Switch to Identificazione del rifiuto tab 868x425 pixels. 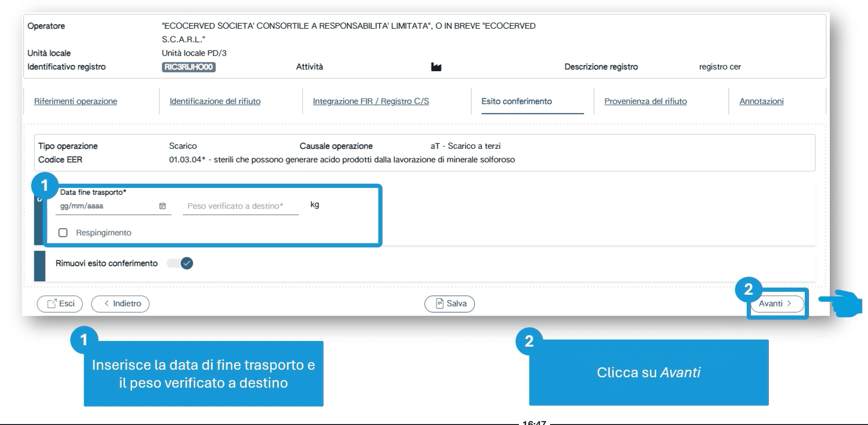[x=215, y=101]
